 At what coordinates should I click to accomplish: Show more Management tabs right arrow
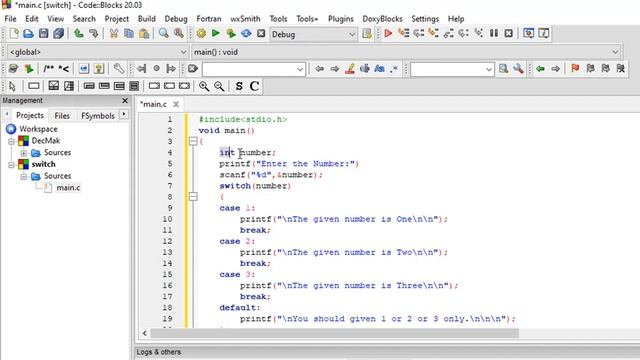coord(124,115)
